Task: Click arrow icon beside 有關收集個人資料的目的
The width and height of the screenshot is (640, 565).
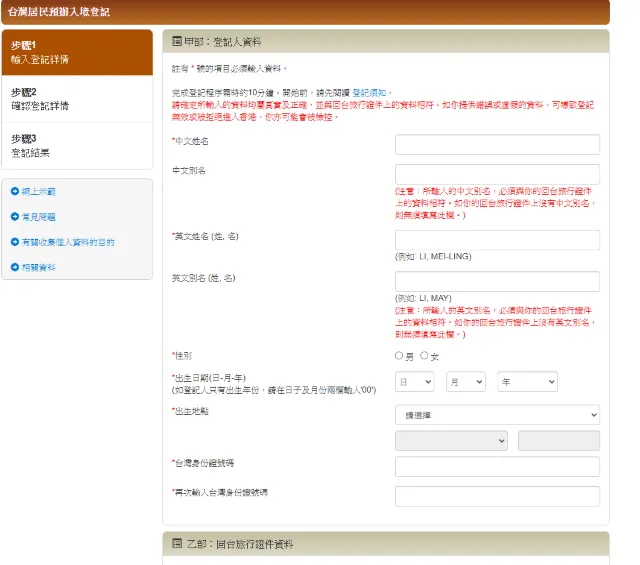Action: (15, 242)
